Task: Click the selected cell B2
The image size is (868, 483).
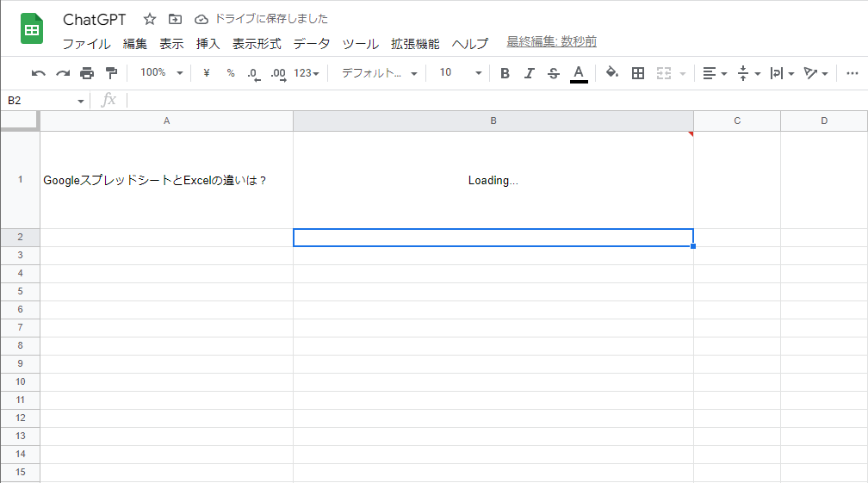Action: tap(493, 238)
